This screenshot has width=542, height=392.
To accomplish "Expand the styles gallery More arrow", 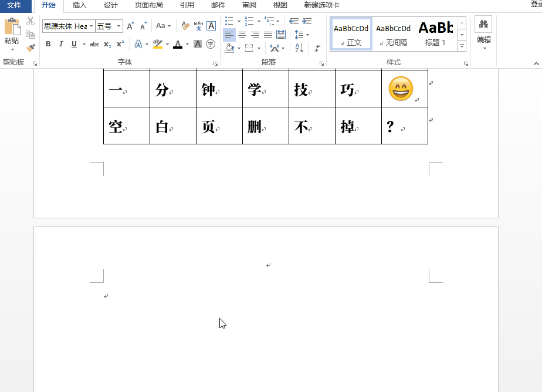I will (462, 46).
